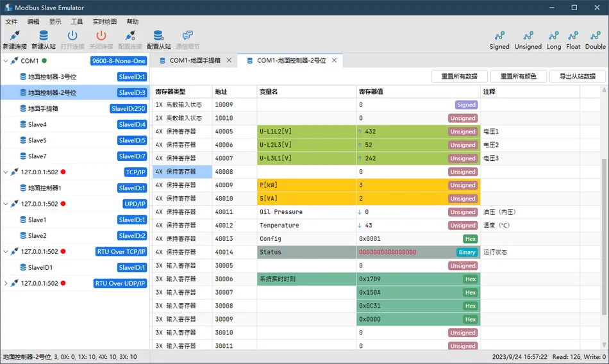Click the binary value cell of Status

(x=419, y=252)
